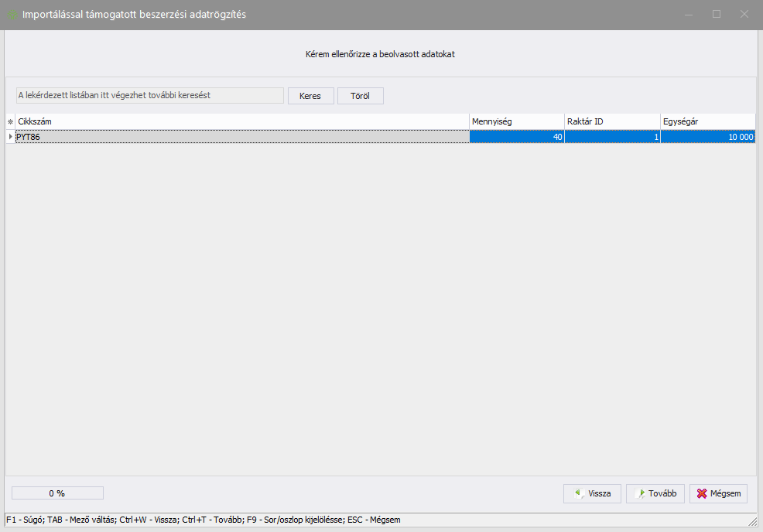Sort by the Cikkszám column header
The height and width of the screenshot is (532, 763).
(x=241, y=121)
